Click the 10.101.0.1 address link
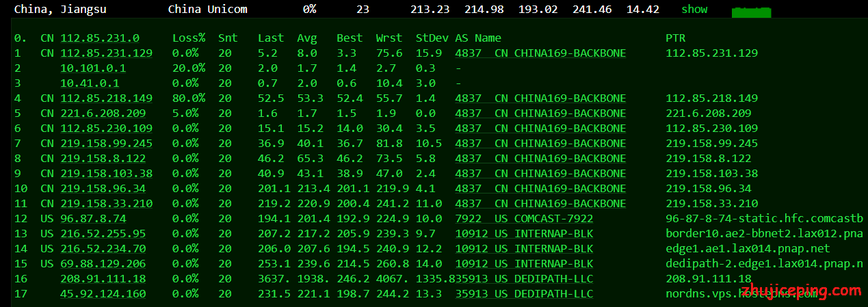Image resolution: width=868 pixels, height=307 pixels. pyautogui.click(x=92, y=68)
